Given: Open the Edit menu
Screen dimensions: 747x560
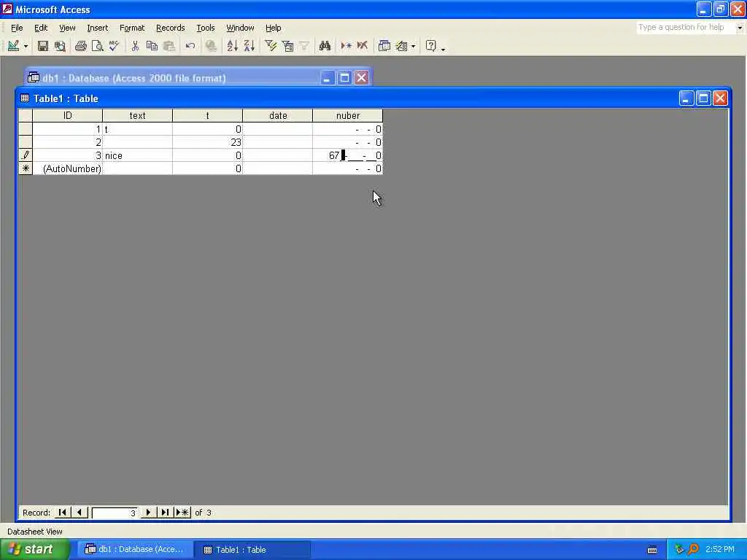Looking at the screenshot, I should click(x=41, y=28).
